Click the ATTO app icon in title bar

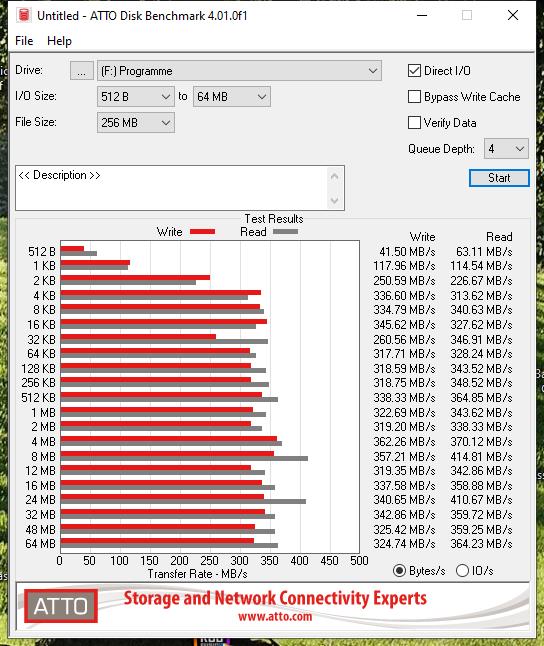click(24, 15)
